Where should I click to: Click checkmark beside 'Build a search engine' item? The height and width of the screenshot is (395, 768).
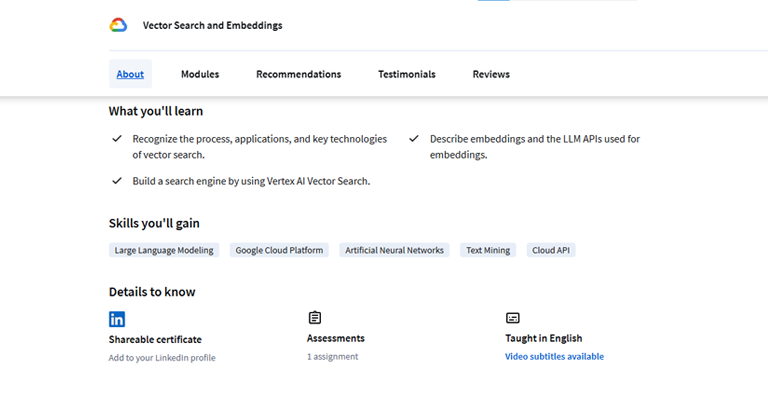(x=117, y=181)
